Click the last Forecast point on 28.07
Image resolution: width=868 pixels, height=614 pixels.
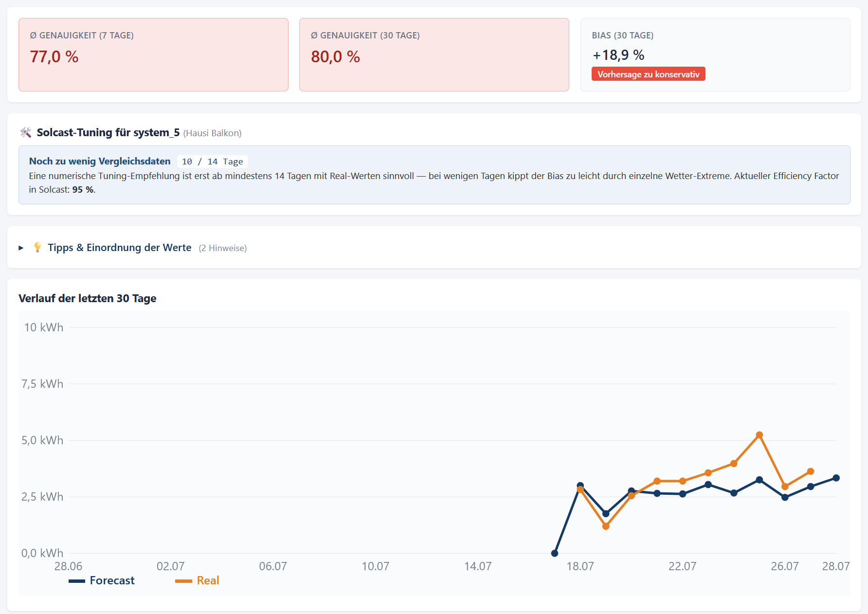(x=836, y=478)
